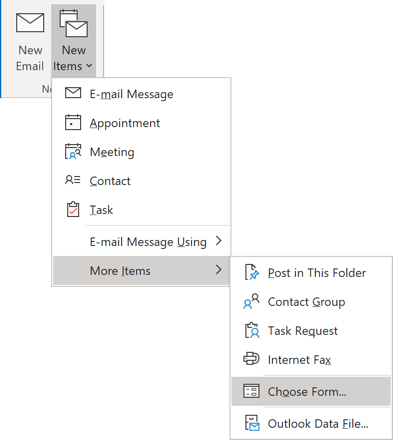Click the More Items chevron arrow
Image resolution: width=393 pixels, height=440 pixels.
(x=219, y=270)
